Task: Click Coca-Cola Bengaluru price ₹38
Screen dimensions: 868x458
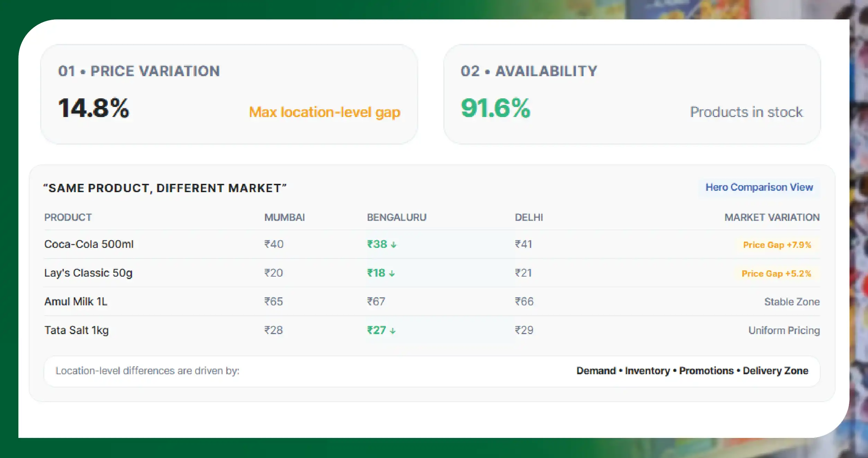Action: coord(377,244)
